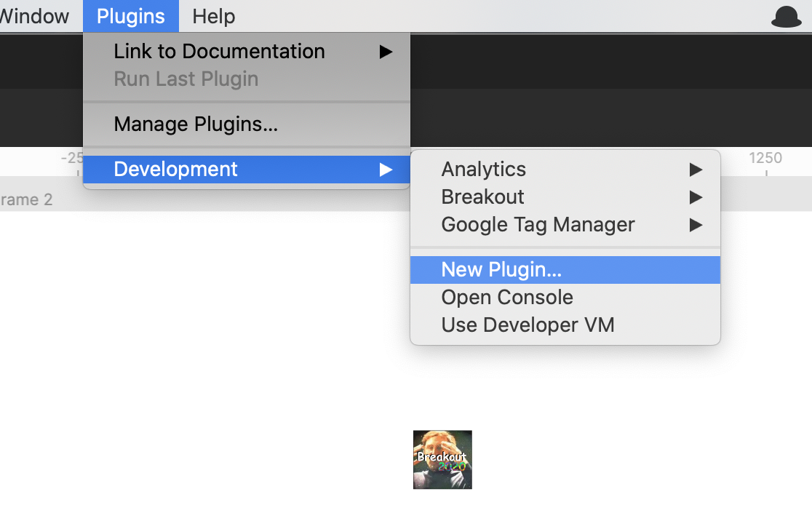Click the arrow beside the Development item

pos(386,170)
